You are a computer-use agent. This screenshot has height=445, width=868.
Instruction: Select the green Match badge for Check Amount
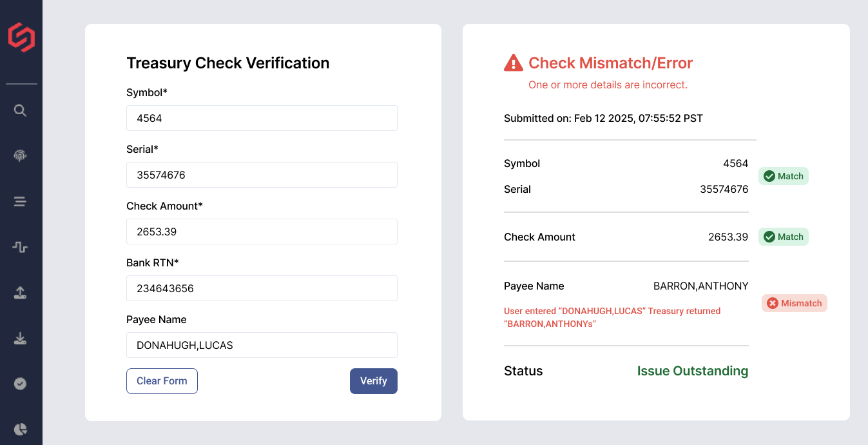[784, 237]
